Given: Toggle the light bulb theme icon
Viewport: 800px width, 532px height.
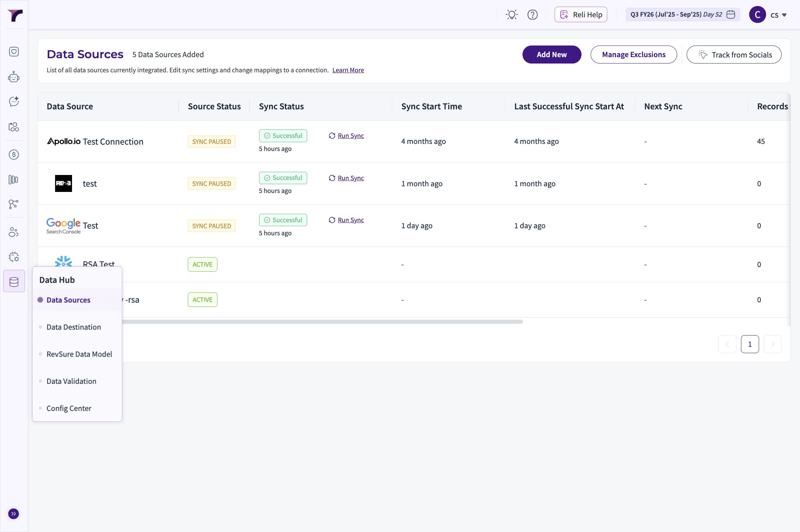Looking at the screenshot, I should [512, 14].
